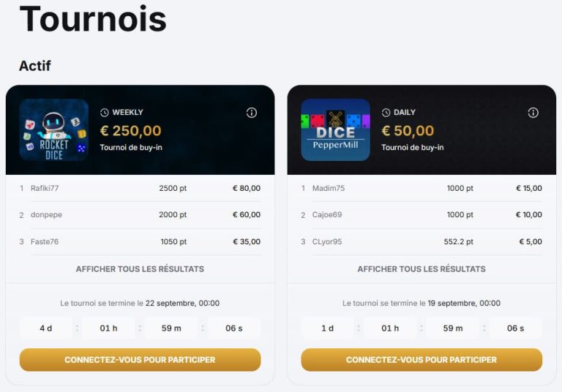Select player Madim75 in Daily leaderboard
This screenshot has width=562, height=392.
(328, 188)
